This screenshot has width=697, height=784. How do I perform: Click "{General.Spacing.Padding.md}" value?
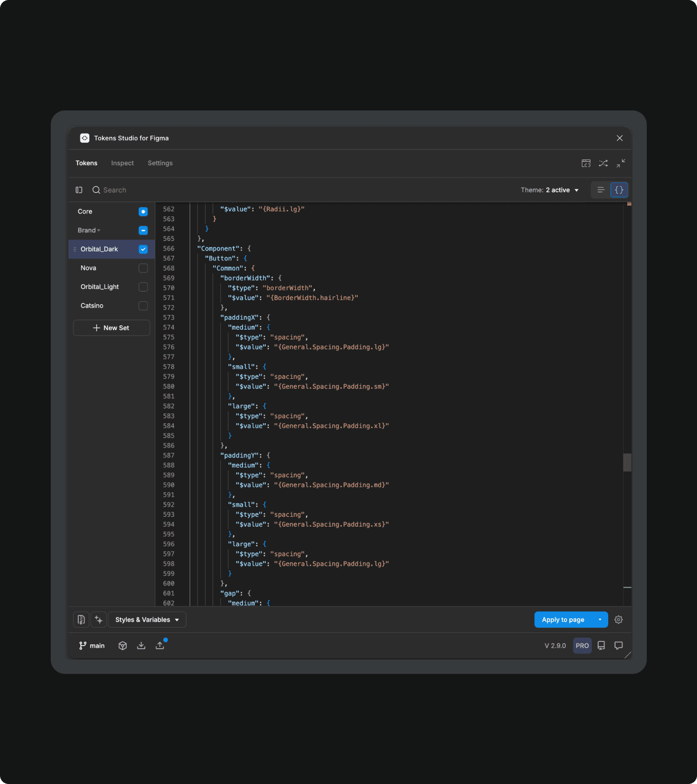tap(331, 485)
